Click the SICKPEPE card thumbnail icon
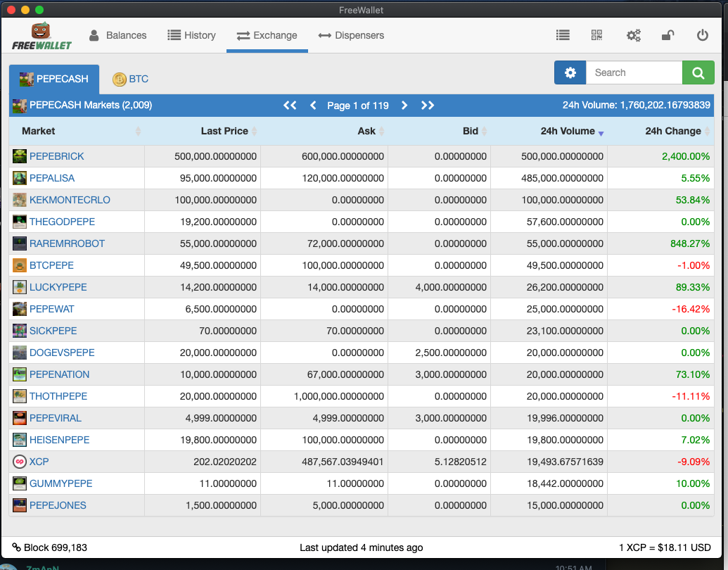The width and height of the screenshot is (728, 570). click(x=20, y=331)
